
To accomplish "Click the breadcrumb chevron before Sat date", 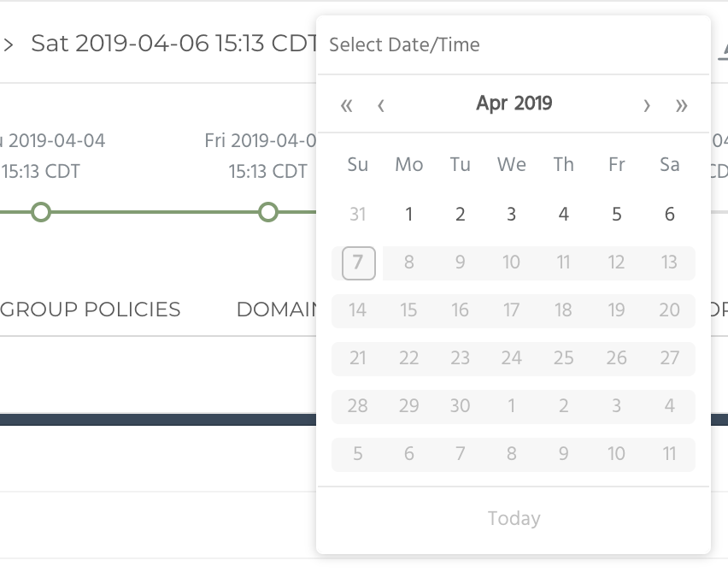I will (x=9, y=44).
